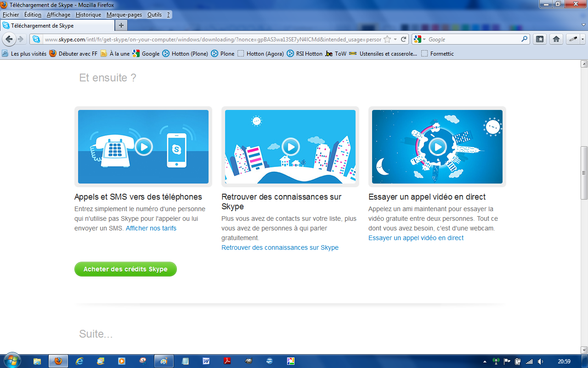Open GIMP from the taskbar

pos(248,361)
